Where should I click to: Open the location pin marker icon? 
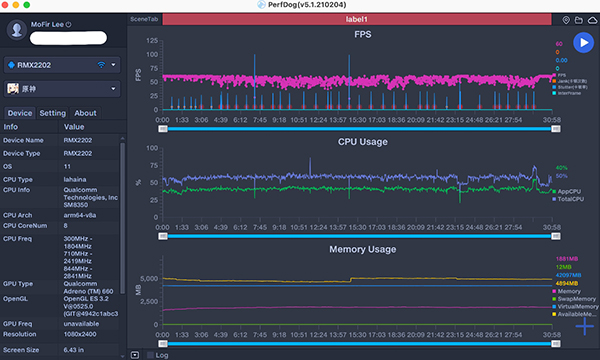pos(566,20)
